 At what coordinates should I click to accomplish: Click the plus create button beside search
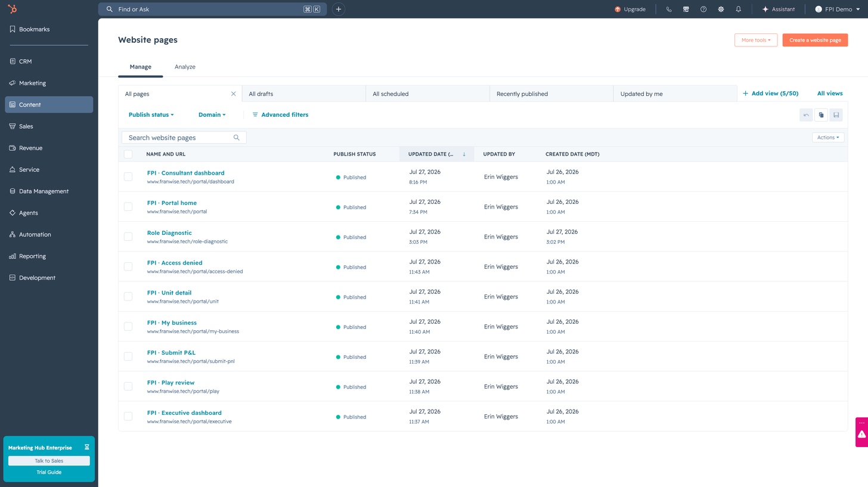pos(339,9)
